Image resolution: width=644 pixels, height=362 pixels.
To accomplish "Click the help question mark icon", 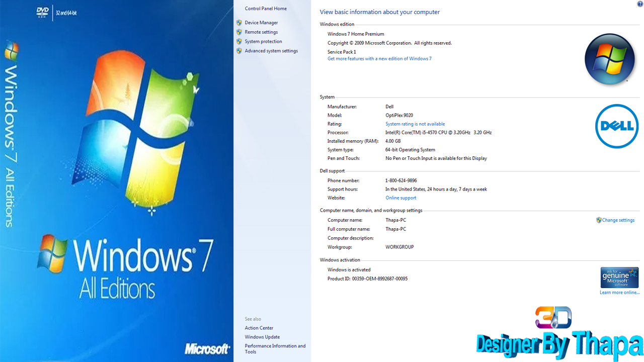I will (640, 4).
